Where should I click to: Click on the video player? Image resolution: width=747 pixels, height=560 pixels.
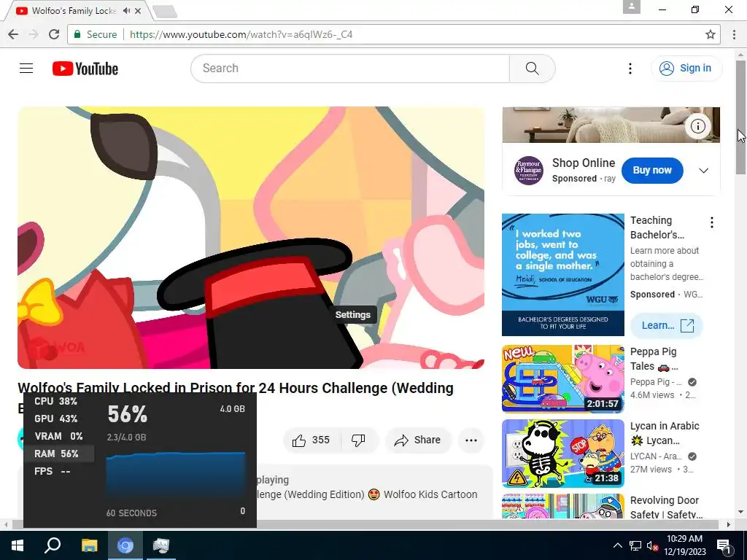pyautogui.click(x=251, y=238)
